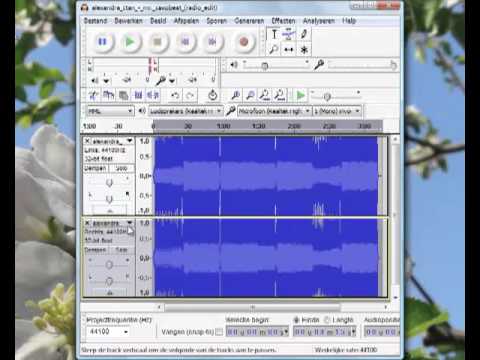Select the Selection (I-beam) tool
Screen dimensions: 480x360
[x=274, y=34]
